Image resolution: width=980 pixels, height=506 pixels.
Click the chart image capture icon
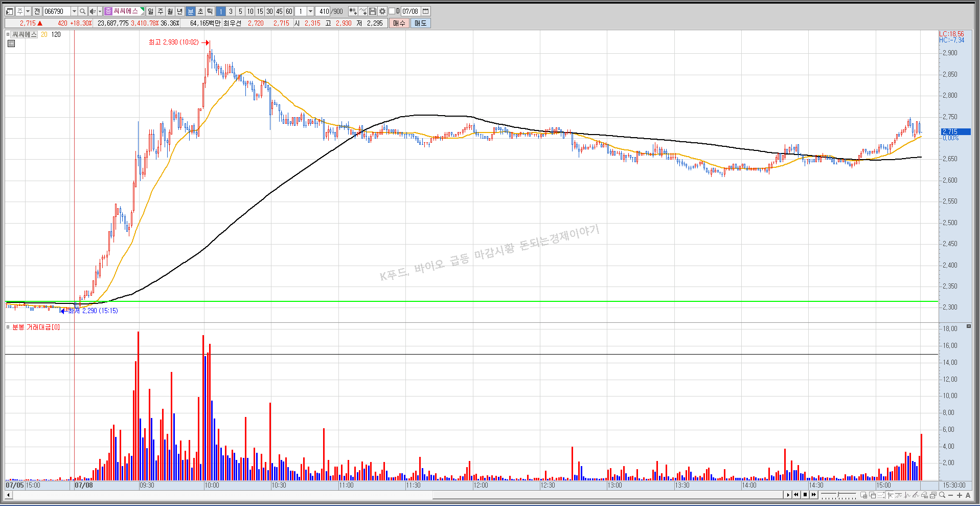tap(933, 495)
